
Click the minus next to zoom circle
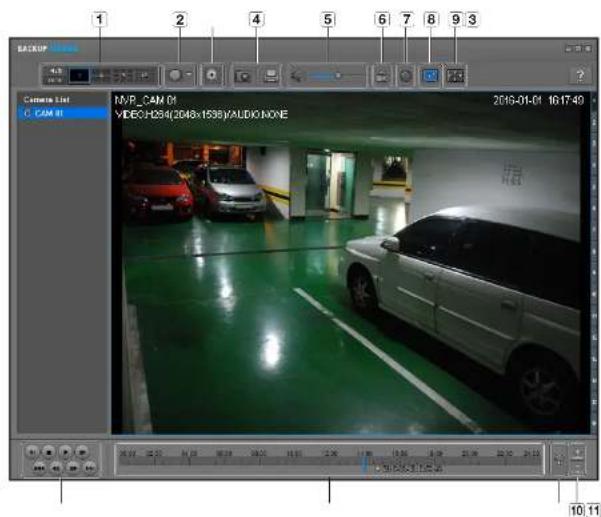tap(189, 75)
